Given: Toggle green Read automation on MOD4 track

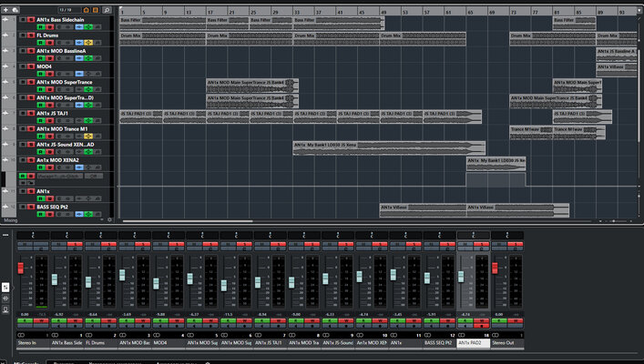Looking at the screenshot, I should [x=41, y=74].
